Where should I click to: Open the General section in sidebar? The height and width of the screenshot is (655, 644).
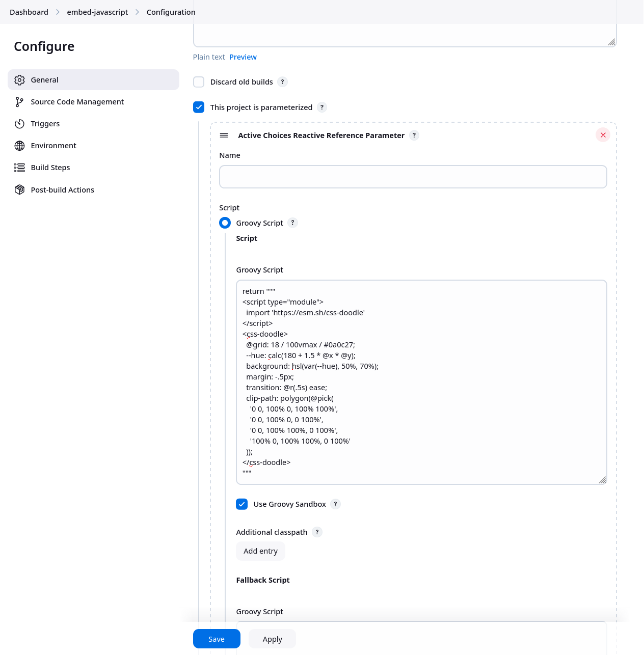pyautogui.click(x=93, y=80)
